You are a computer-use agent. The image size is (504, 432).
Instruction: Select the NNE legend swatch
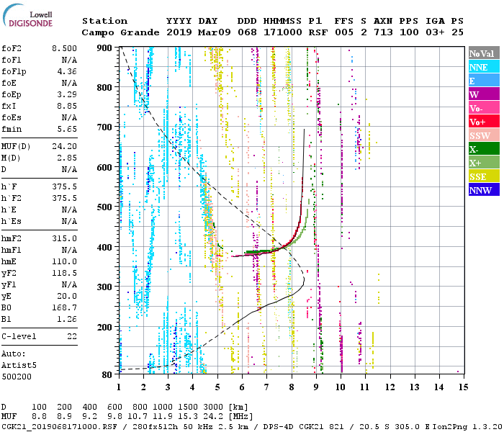pos(484,67)
